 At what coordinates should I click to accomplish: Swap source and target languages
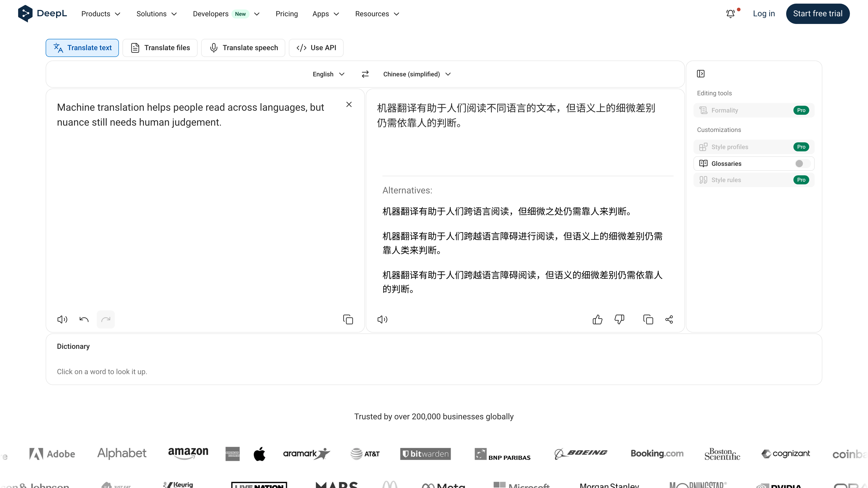pos(365,74)
